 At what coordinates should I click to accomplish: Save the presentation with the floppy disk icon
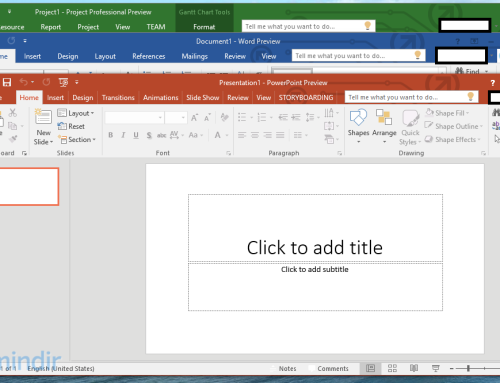click(x=7, y=82)
